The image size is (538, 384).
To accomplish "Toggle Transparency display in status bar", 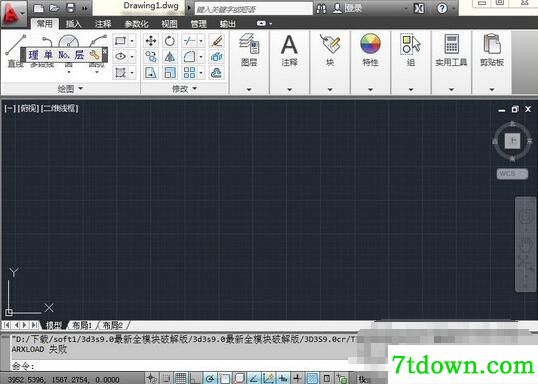I will [x=312, y=378].
